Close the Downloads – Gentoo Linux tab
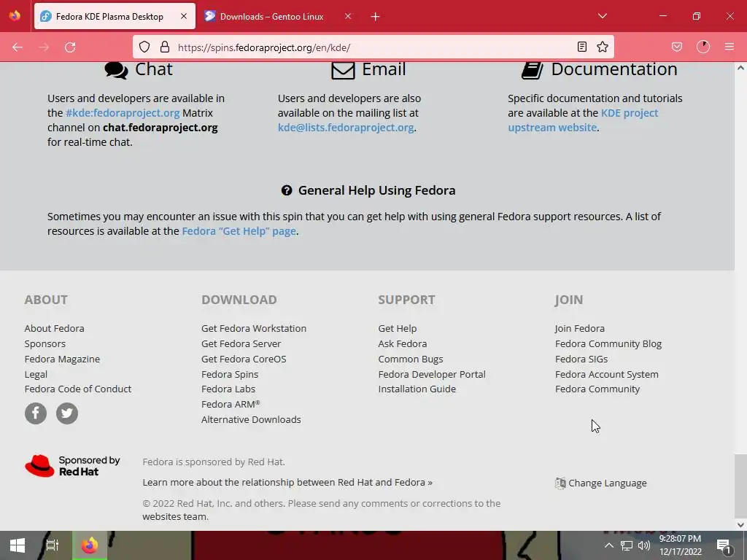 point(348,16)
